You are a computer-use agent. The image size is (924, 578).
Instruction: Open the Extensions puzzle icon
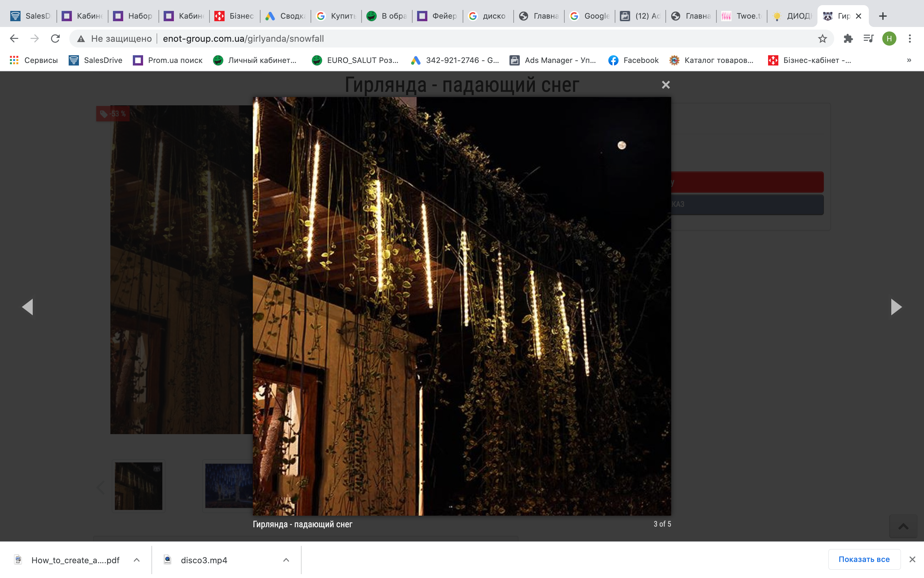point(848,39)
